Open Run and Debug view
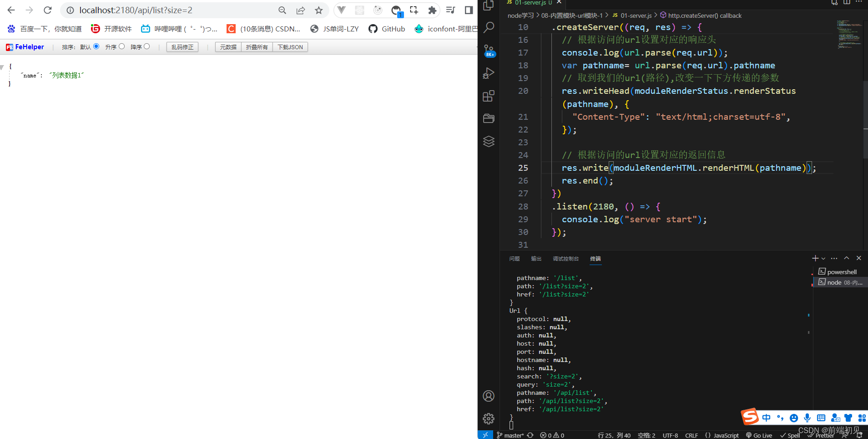This screenshot has height=439, width=868. point(489,73)
